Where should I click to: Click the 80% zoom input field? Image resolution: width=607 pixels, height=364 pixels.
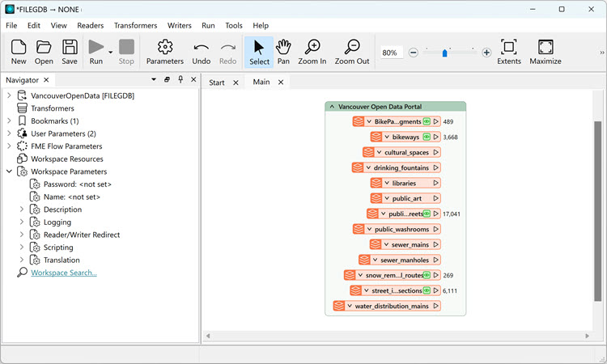[392, 53]
